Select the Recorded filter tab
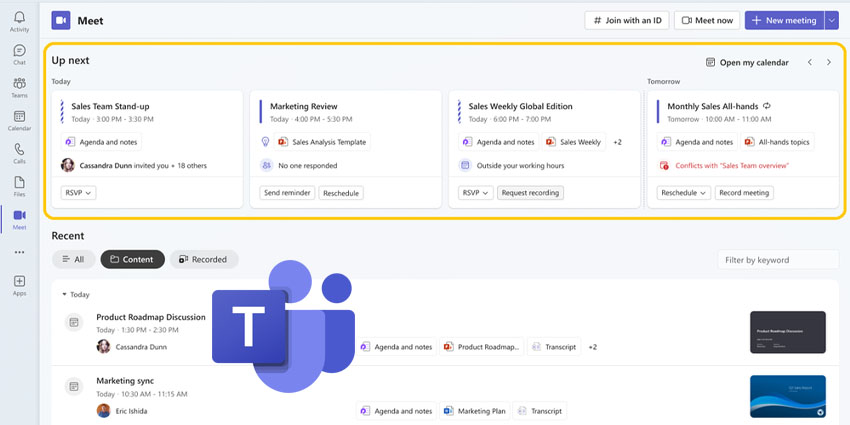Viewport: 850px width, 425px height. [x=204, y=259]
